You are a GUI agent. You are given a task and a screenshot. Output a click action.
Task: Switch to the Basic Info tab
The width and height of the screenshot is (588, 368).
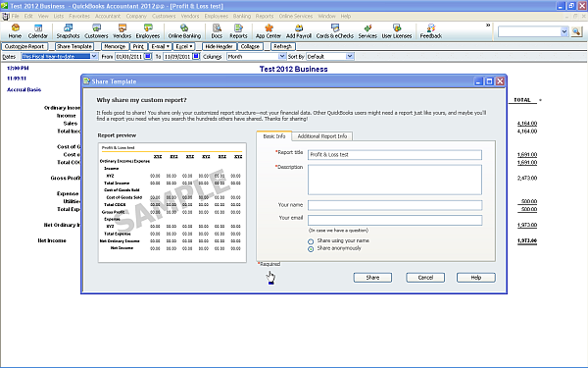pyautogui.click(x=274, y=136)
